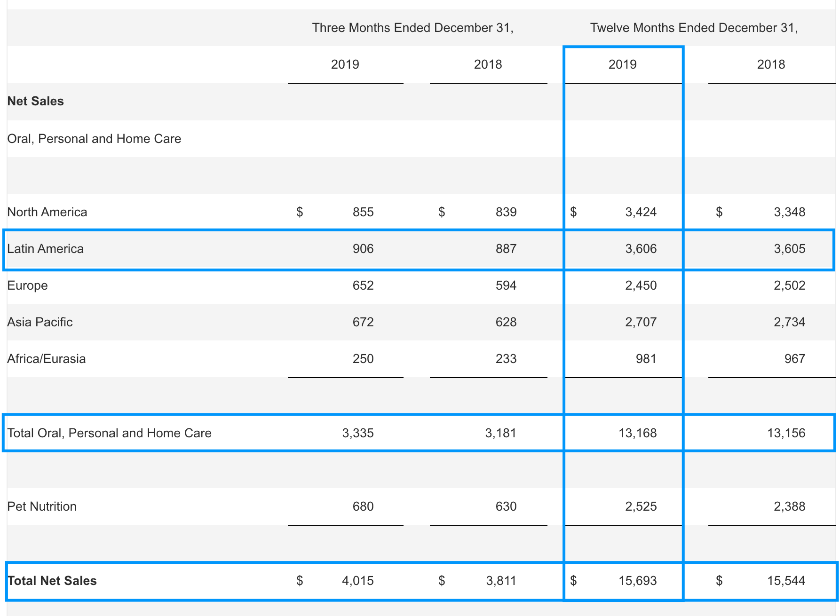Click the Latin America value 3,606

[x=641, y=249]
